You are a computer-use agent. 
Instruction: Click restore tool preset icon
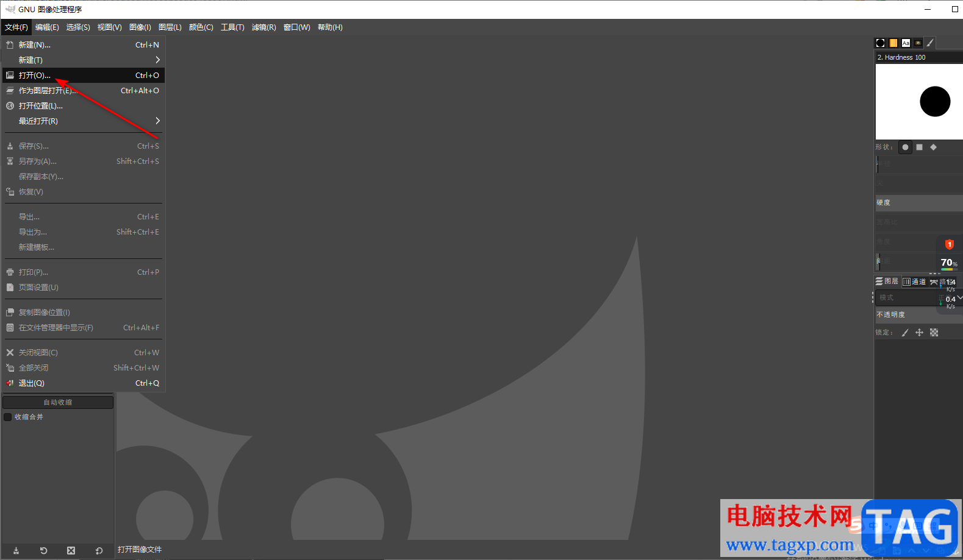coord(43,550)
